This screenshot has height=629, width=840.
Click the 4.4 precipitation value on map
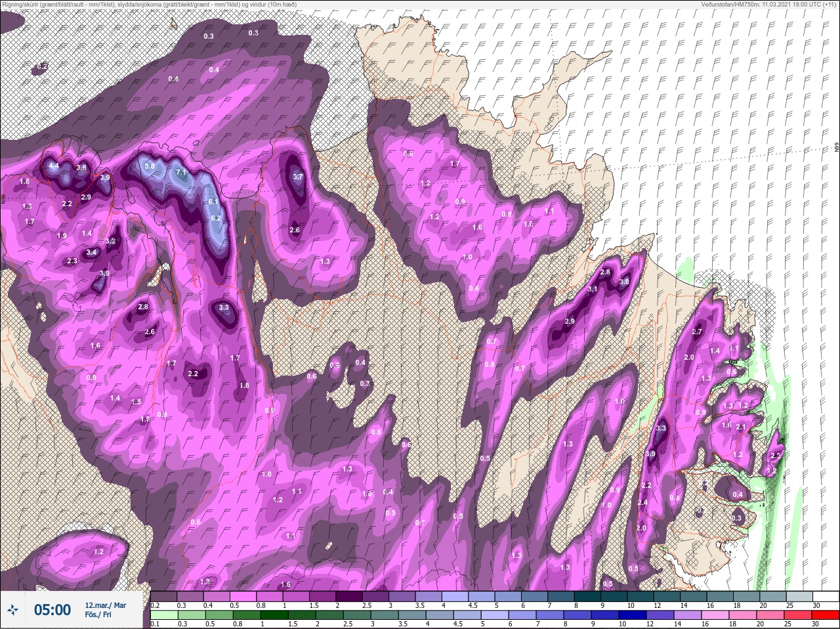(54, 166)
